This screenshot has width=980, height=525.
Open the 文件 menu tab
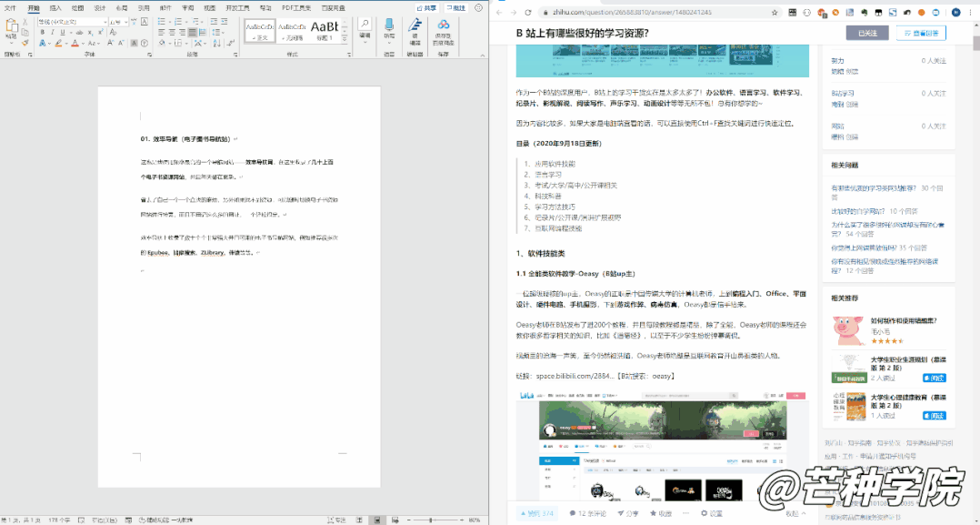(x=10, y=7)
